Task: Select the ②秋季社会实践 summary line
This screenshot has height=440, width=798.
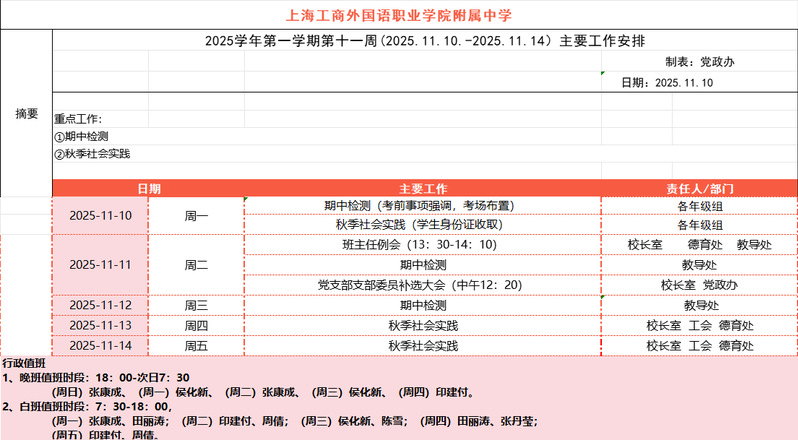Action: [x=92, y=154]
